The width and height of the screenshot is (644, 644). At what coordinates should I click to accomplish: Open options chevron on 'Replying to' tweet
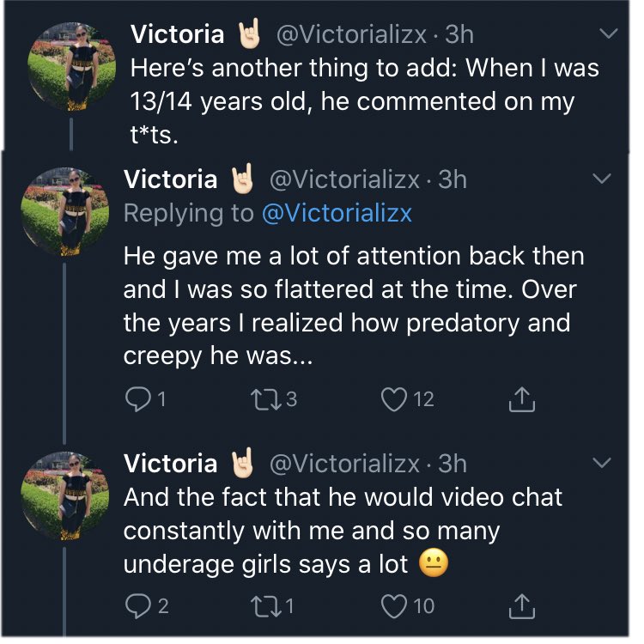tap(603, 179)
